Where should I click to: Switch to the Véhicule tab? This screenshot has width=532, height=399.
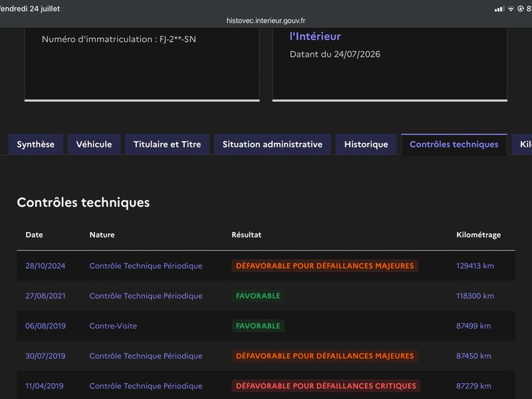pos(94,144)
